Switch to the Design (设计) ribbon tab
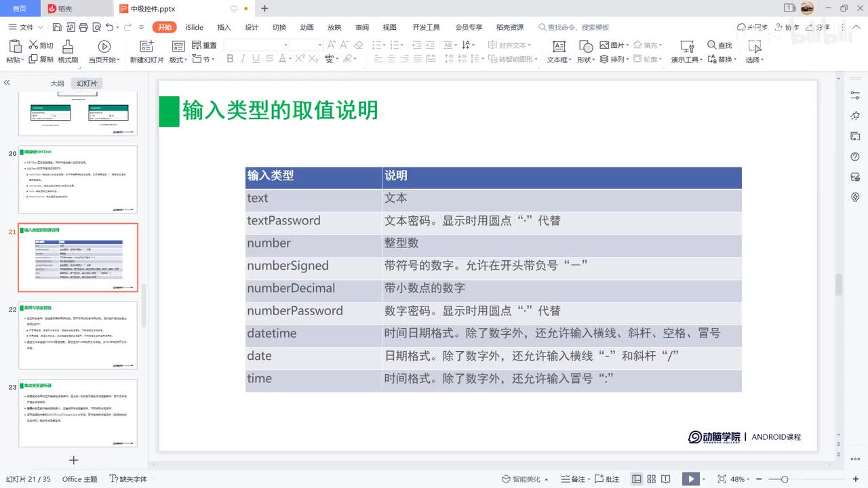868x488 pixels. [x=252, y=27]
